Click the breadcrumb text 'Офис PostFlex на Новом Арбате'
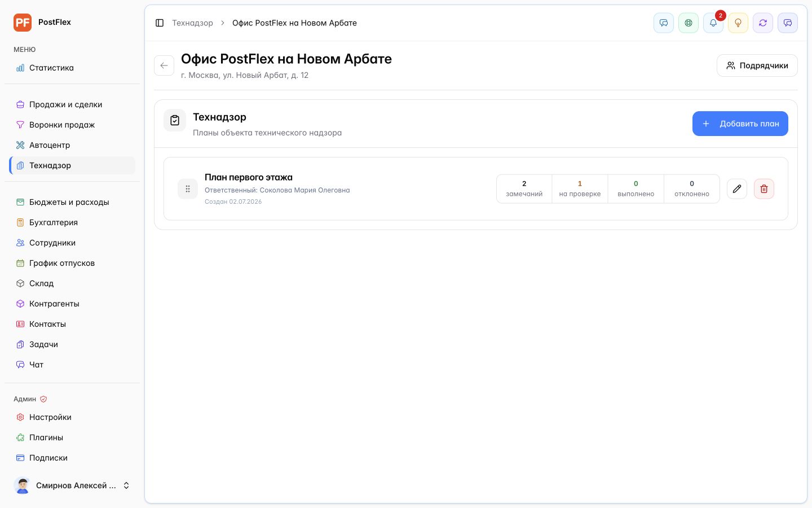Image resolution: width=812 pixels, height=508 pixels. point(294,23)
